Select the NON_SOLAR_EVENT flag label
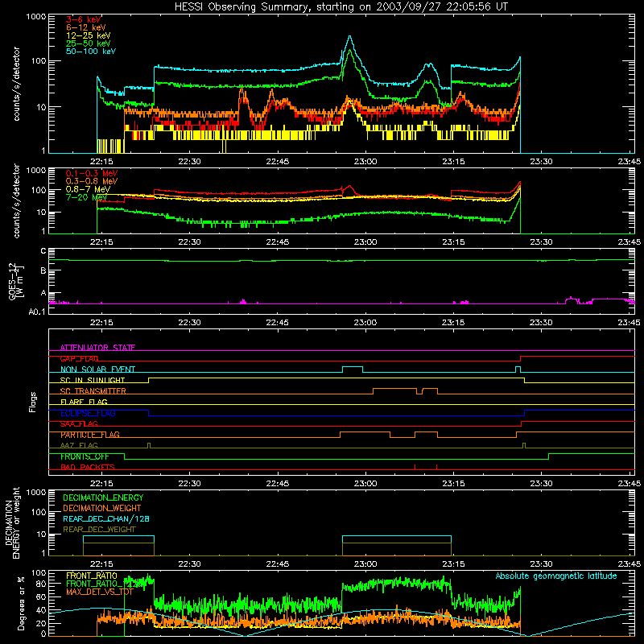 pyautogui.click(x=97, y=369)
